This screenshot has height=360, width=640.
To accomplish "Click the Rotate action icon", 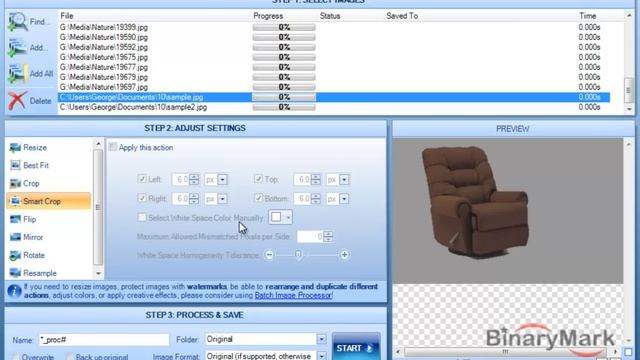I will pyautogui.click(x=15, y=256).
